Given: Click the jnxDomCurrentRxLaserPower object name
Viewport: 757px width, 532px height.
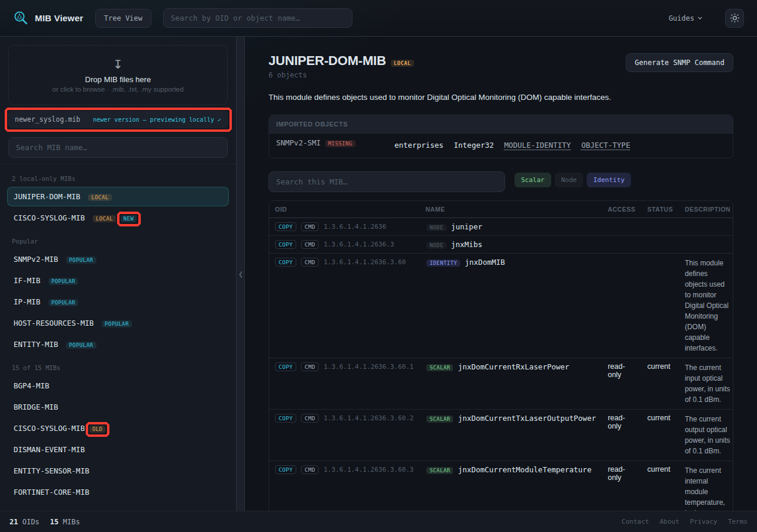Looking at the screenshot, I should click(513, 367).
